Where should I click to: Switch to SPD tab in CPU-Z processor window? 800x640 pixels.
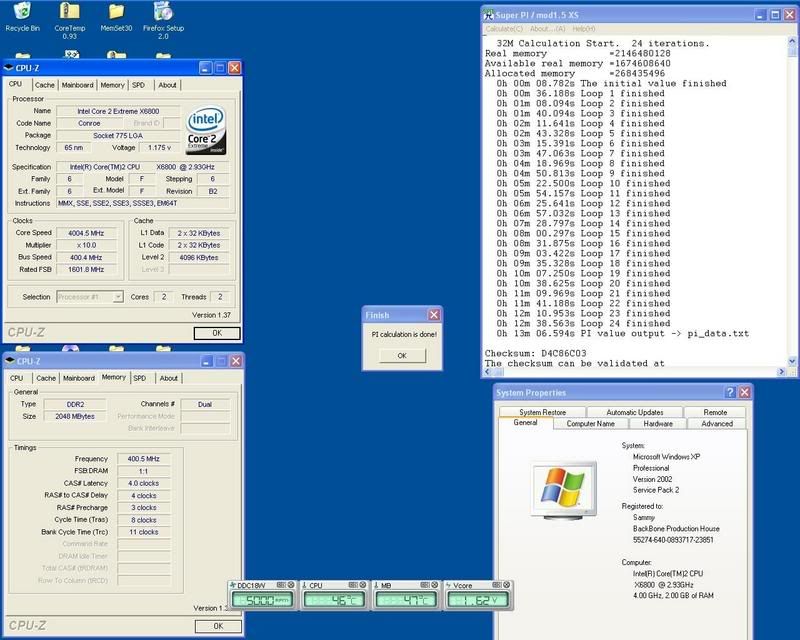click(x=138, y=85)
